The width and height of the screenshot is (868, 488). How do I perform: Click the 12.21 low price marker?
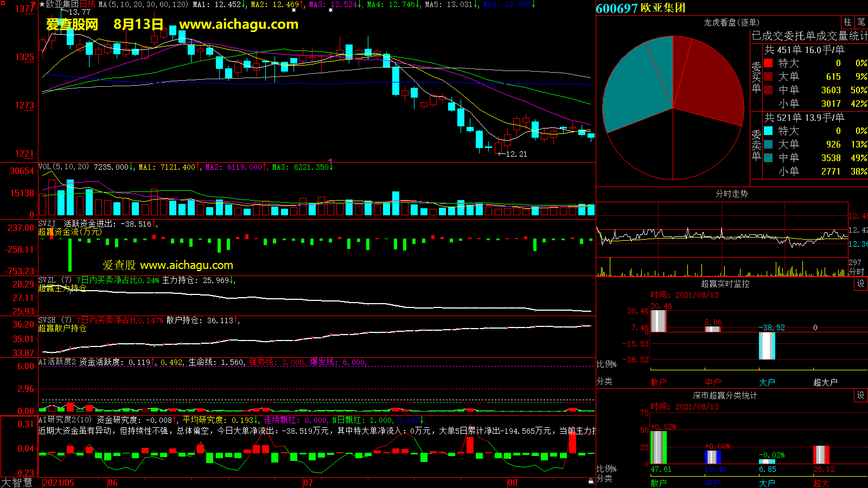pyautogui.click(x=513, y=154)
